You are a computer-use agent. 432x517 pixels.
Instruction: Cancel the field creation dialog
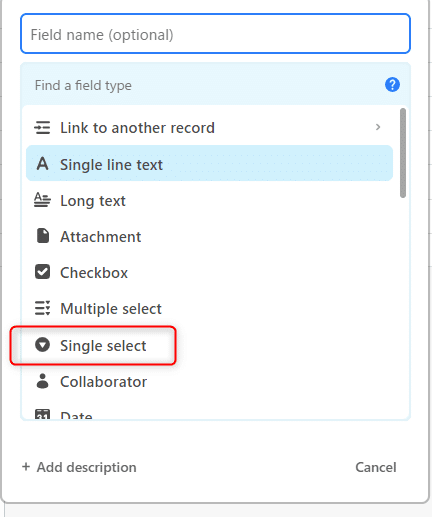tap(376, 467)
